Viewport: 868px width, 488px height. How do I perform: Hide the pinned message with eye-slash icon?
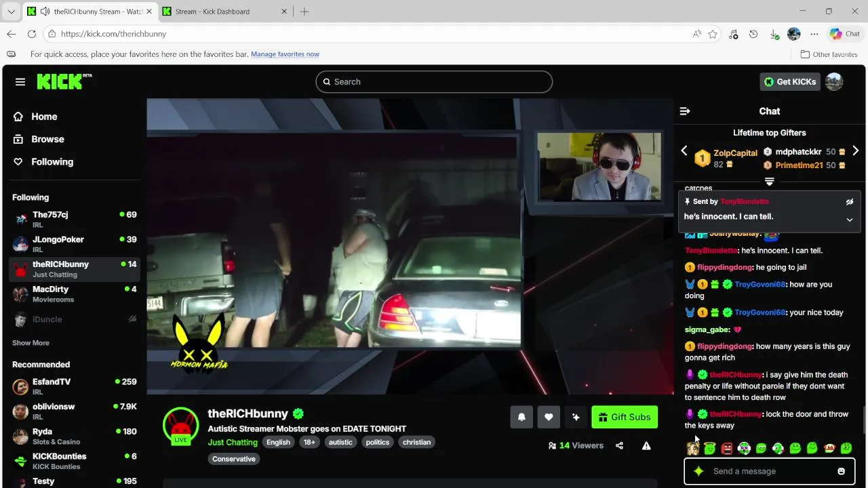pos(849,202)
